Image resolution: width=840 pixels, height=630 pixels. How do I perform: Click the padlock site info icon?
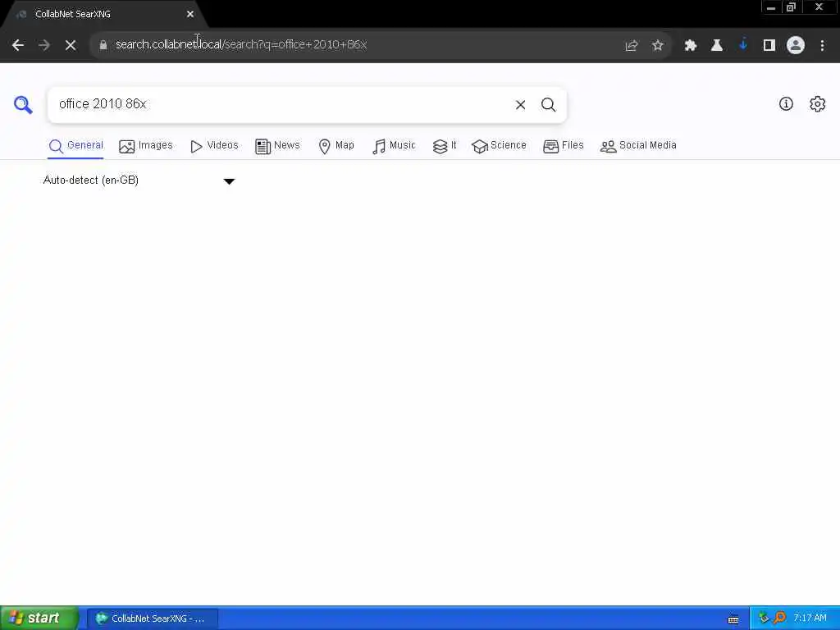tap(103, 45)
